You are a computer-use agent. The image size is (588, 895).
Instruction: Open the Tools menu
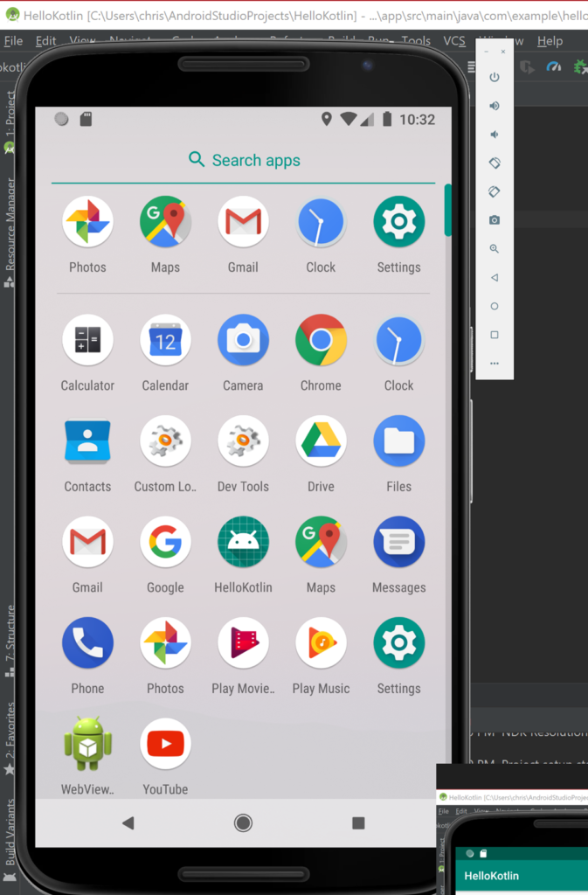point(416,41)
